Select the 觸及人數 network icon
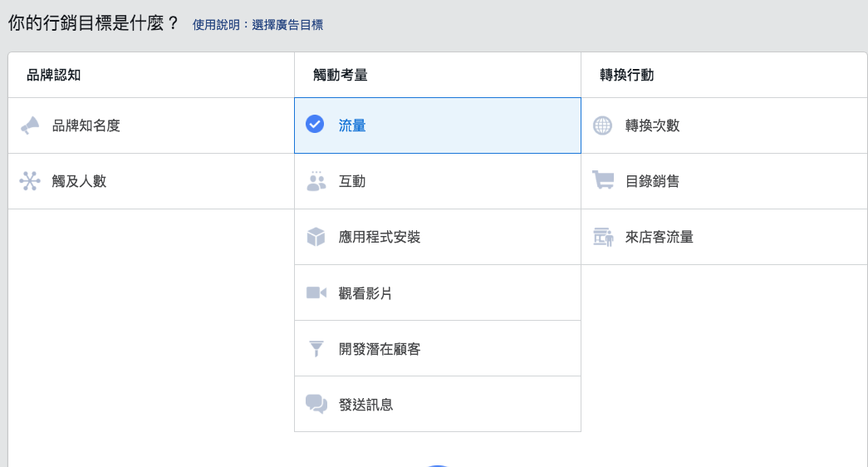Viewport: 868px width, 467px height. (x=30, y=181)
